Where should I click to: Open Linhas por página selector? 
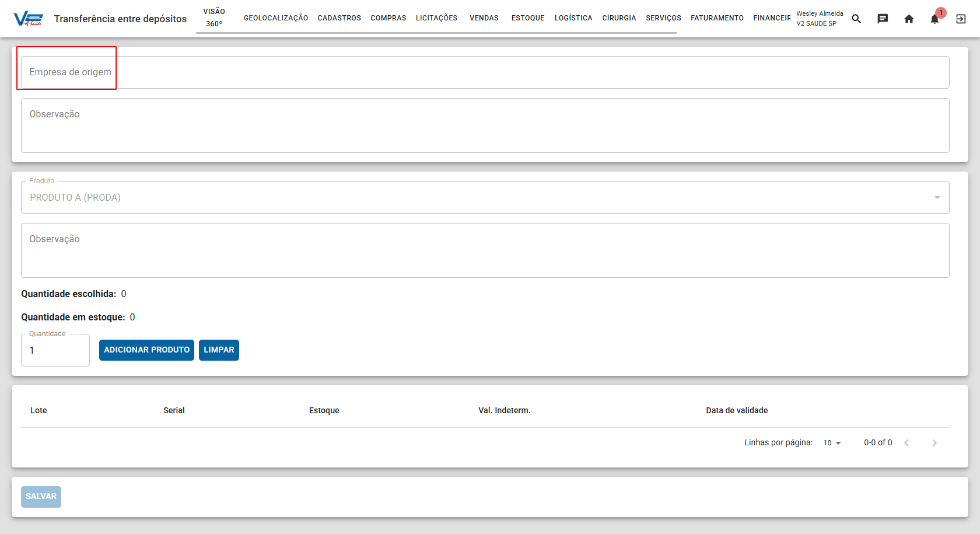(832, 443)
